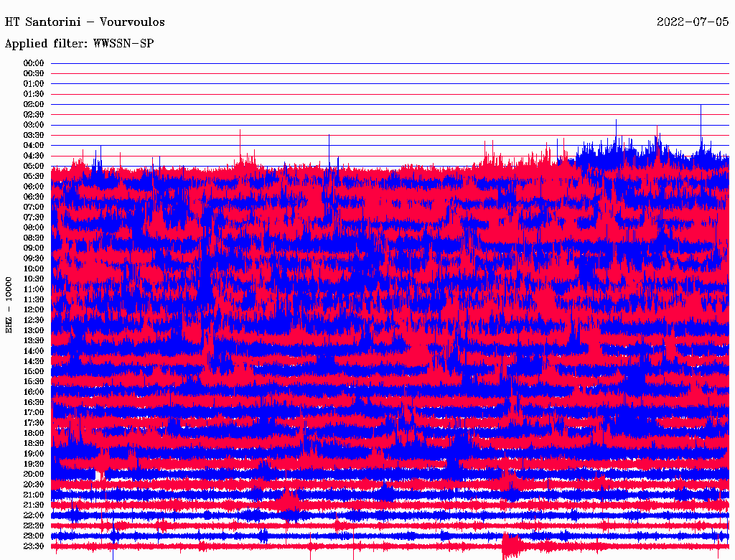The image size is (735, 560).
Task: Click the white gap on the 20:00 trace
Action: pyautogui.click(x=99, y=475)
